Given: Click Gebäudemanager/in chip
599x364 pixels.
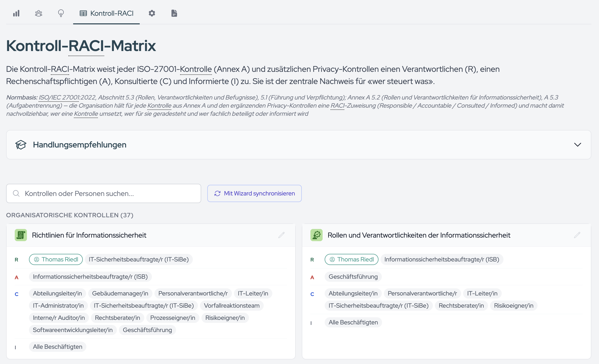Looking at the screenshot, I should pos(120,293).
